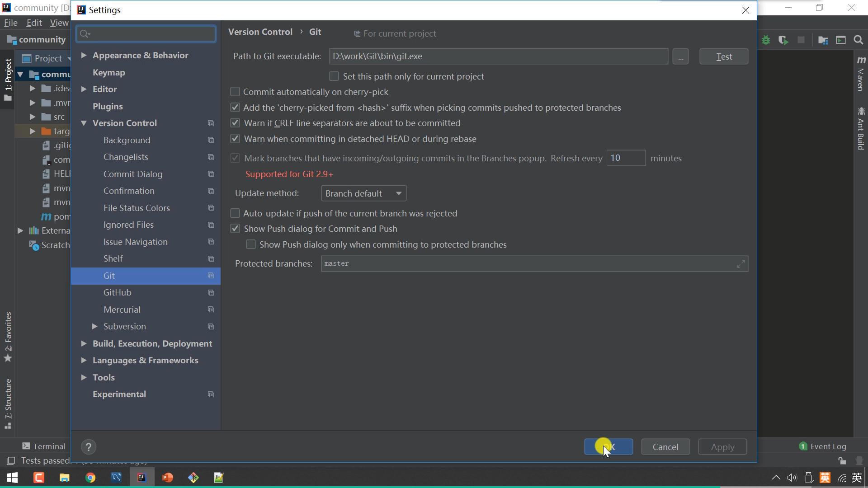
Task: Open the Event Log notification icon
Action: [x=803, y=446]
